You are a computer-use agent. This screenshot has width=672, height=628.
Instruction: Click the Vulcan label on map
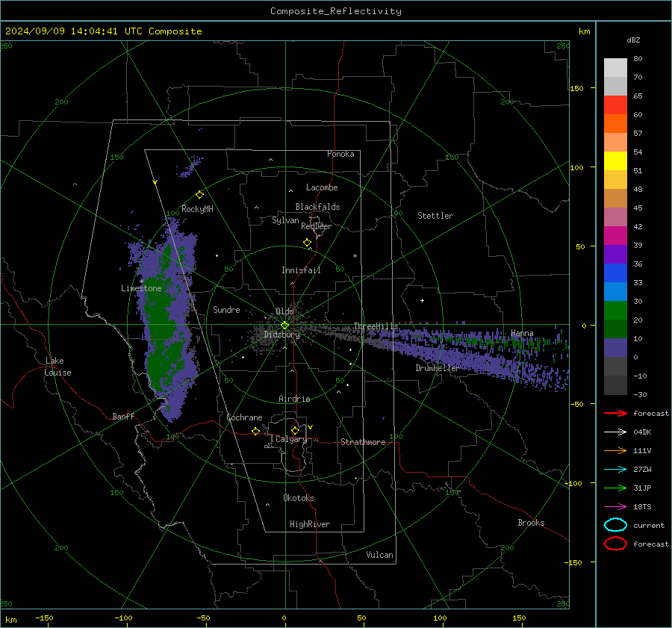point(379,555)
